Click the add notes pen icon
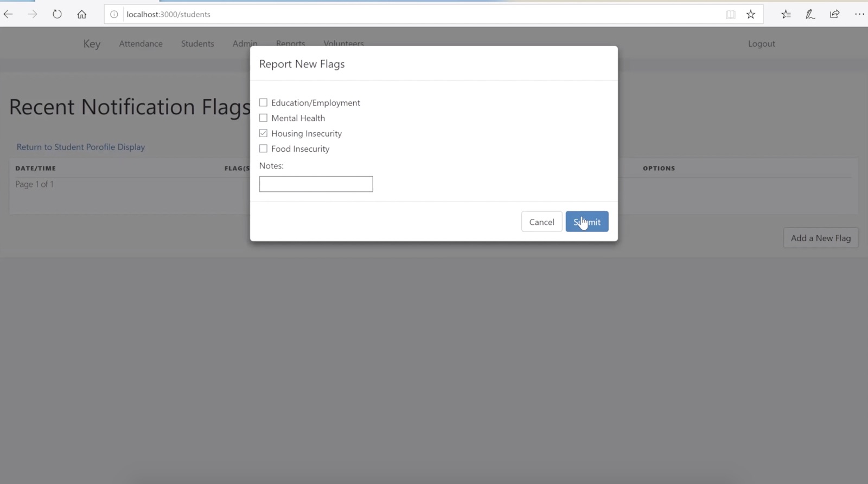This screenshot has height=484, width=868. pos(810,15)
